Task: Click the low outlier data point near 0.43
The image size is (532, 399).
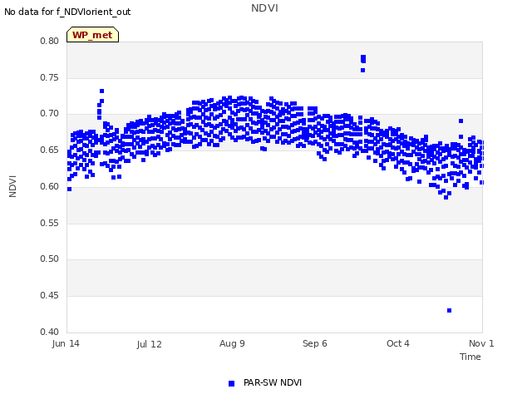Action: coord(449,310)
